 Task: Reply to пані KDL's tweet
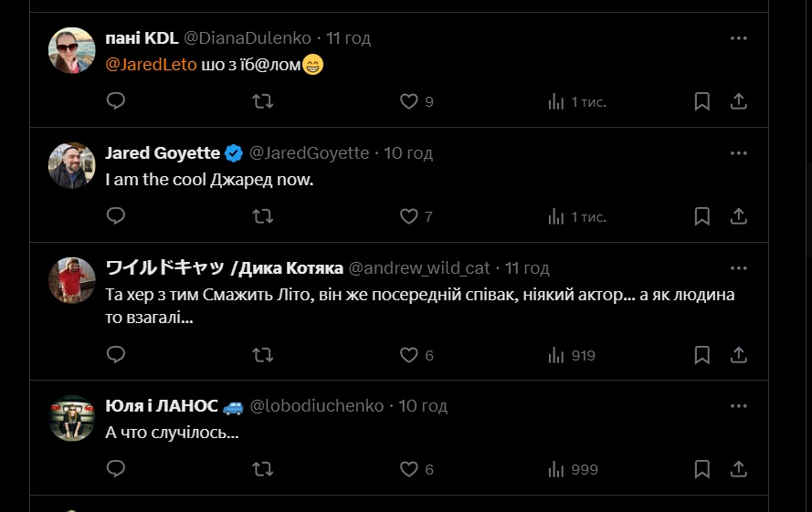(x=116, y=101)
